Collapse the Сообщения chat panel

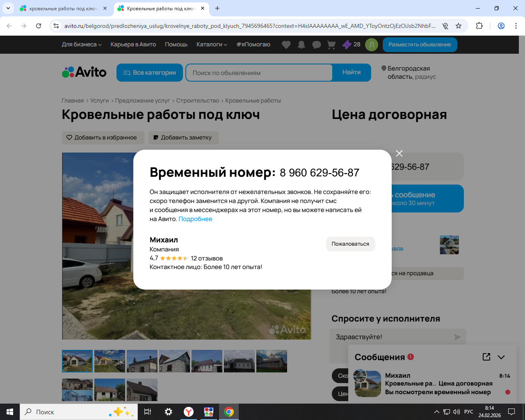501,357
